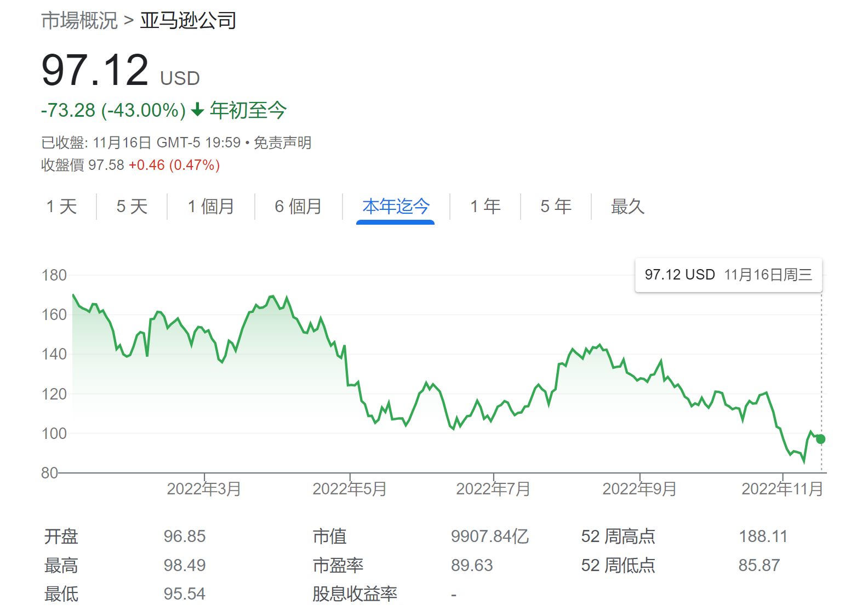Click the 100 y-axis label
This screenshot has width=862, height=616.
click(54, 434)
